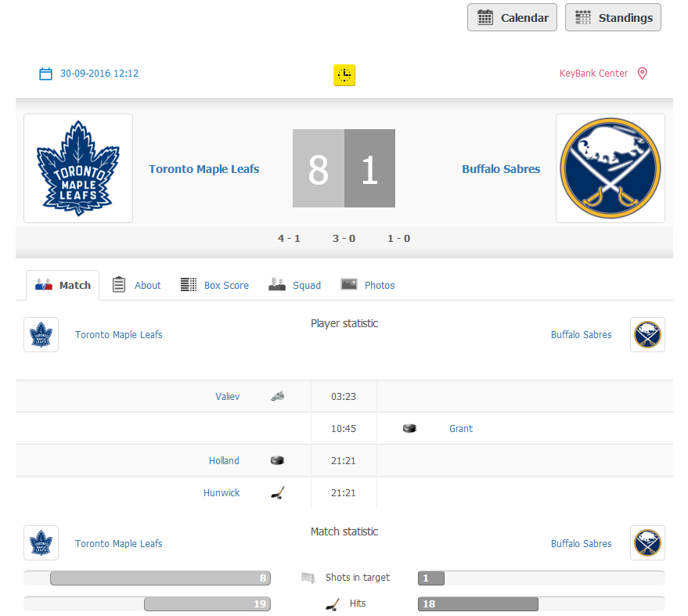Screen dimensions: 688x616
Task: Click the hockey stick icon beside Hunwick
Action: pyautogui.click(x=278, y=492)
